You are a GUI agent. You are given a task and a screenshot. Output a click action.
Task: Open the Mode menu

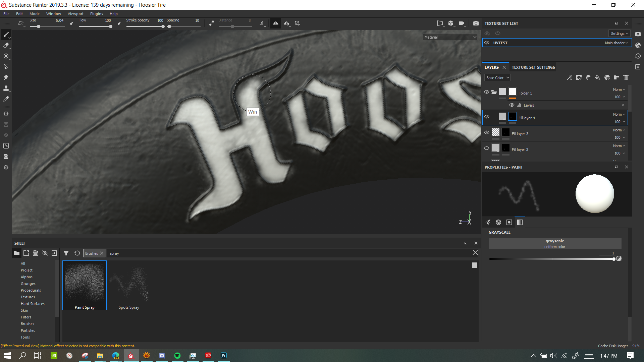tap(35, 14)
